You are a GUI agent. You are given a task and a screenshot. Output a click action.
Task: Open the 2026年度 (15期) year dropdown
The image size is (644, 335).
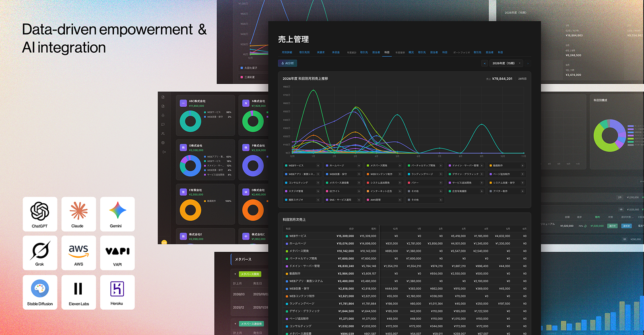click(506, 63)
